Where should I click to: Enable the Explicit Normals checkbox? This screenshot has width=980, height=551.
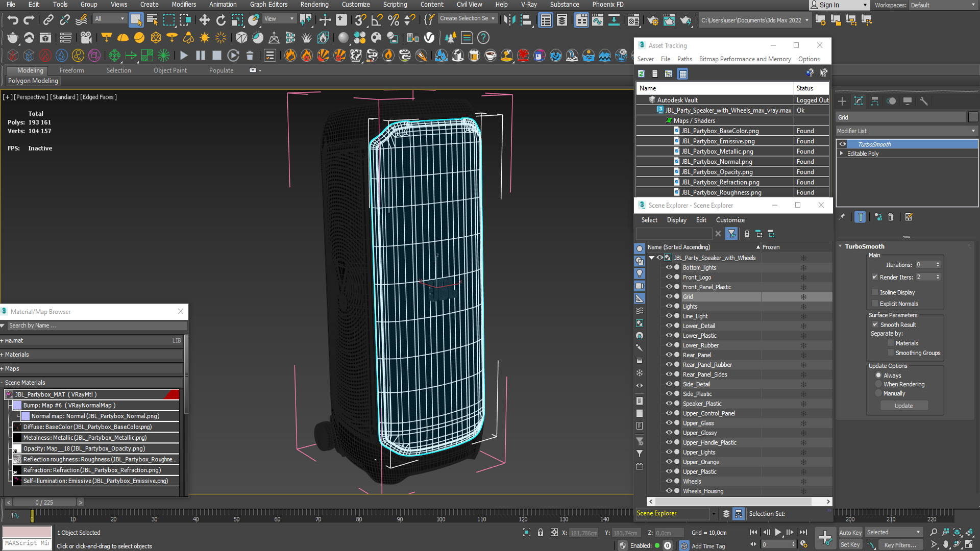[875, 304]
